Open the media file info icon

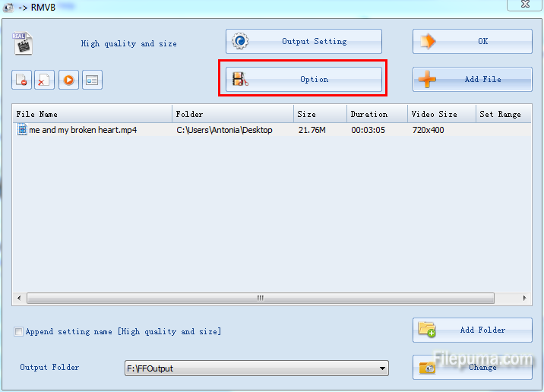[92, 79]
